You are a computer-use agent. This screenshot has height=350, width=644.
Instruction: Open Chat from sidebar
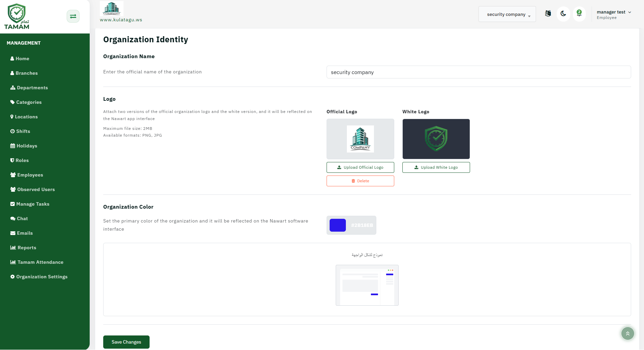point(19,218)
